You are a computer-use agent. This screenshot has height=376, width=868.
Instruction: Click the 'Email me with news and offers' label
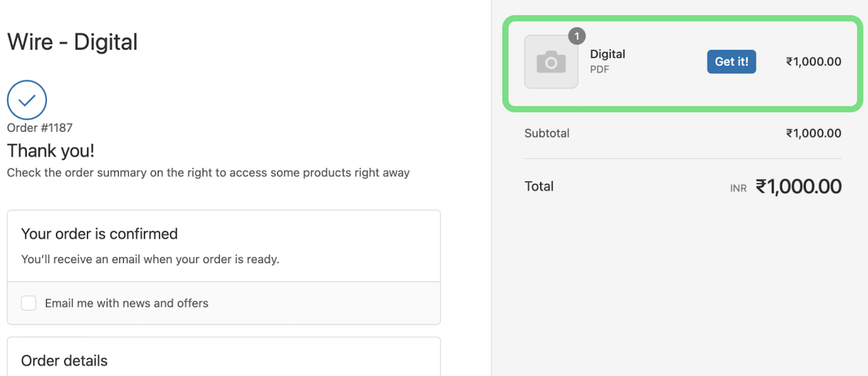[x=126, y=303]
